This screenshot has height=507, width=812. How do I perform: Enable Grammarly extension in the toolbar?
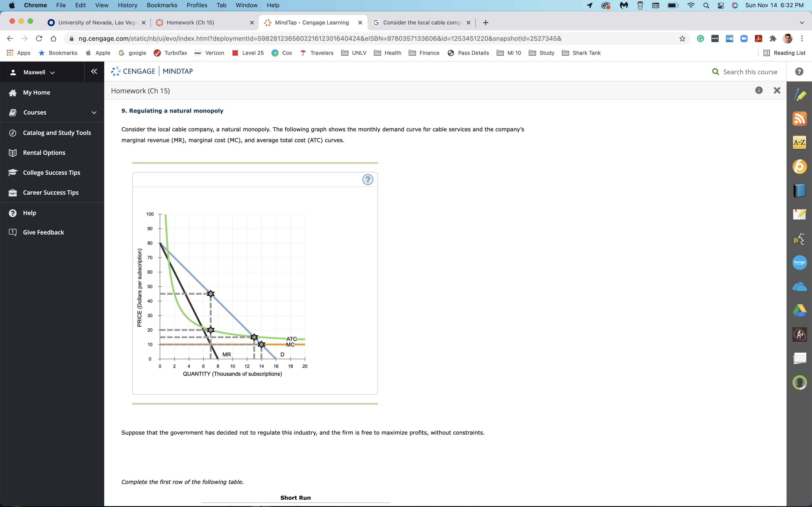pos(701,38)
